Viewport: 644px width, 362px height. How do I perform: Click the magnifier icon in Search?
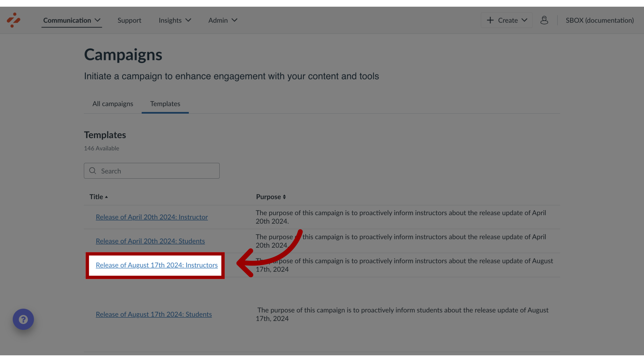tap(93, 171)
